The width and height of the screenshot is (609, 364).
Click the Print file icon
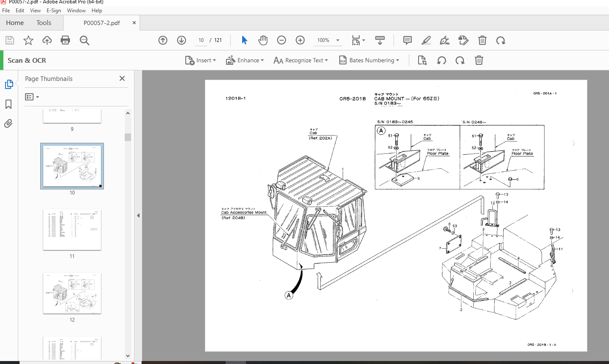(65, 40)
